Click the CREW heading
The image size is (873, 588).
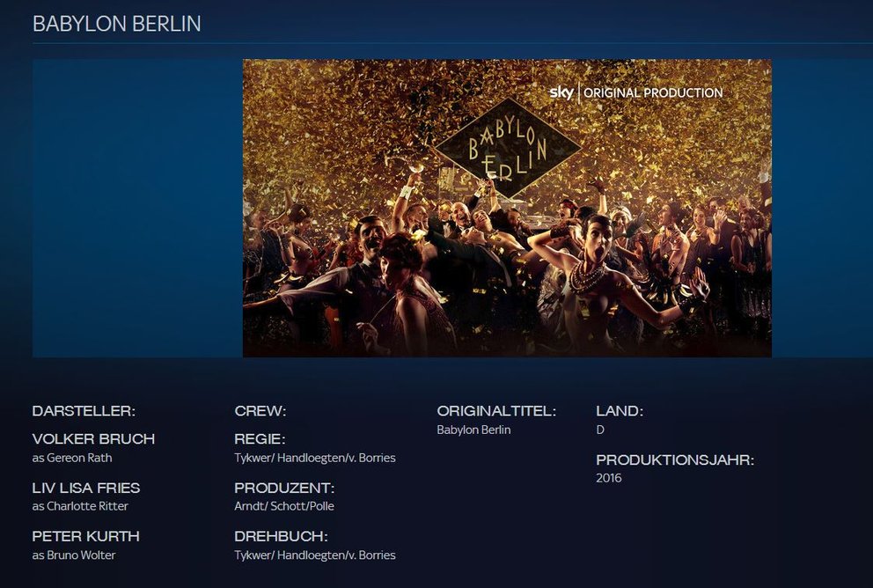click(260, 411)
